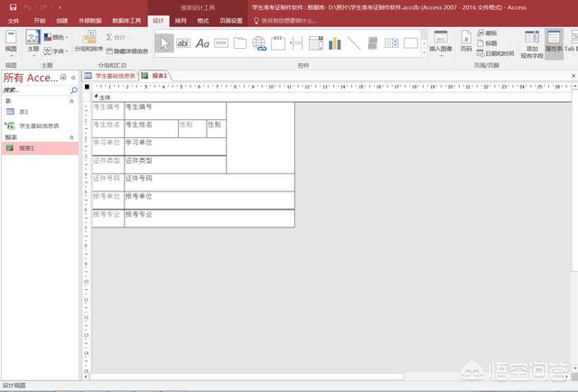The image size is (578, 392).
Task: Select the 证件号码 text box field
Action: click(x=210, y=182)
